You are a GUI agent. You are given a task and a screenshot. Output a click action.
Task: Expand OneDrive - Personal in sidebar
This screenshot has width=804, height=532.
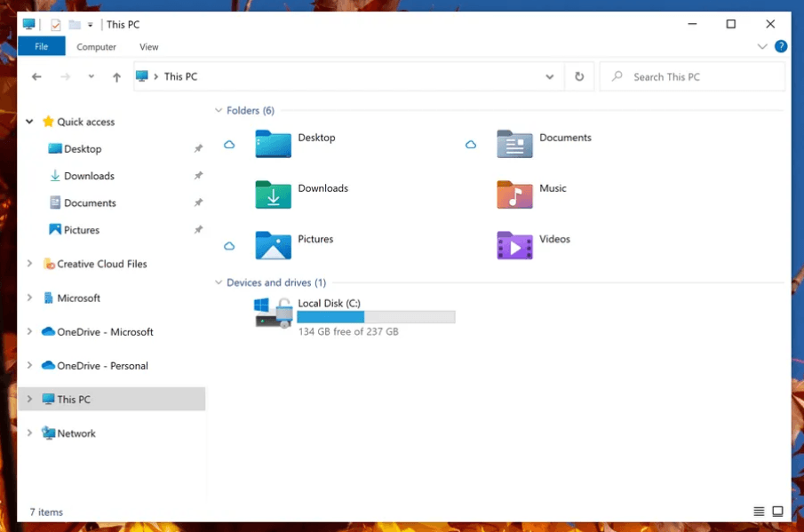[x=29, y=365]
